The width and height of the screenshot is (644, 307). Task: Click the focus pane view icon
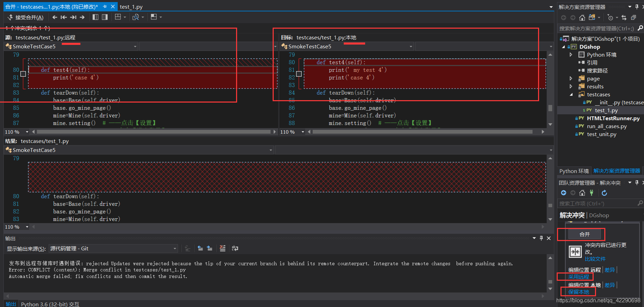tap(154, 17)
